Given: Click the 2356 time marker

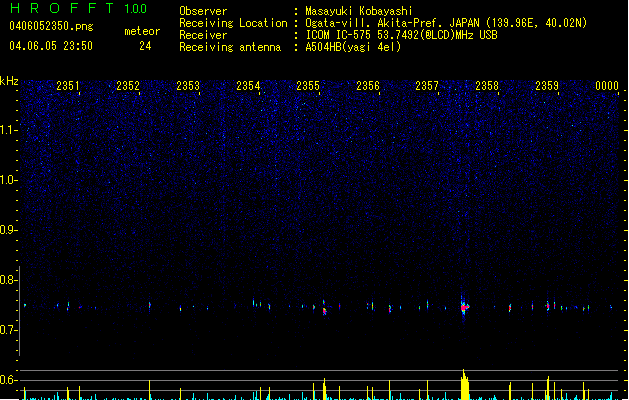Looking at the screenshot, I should (368, 86).
